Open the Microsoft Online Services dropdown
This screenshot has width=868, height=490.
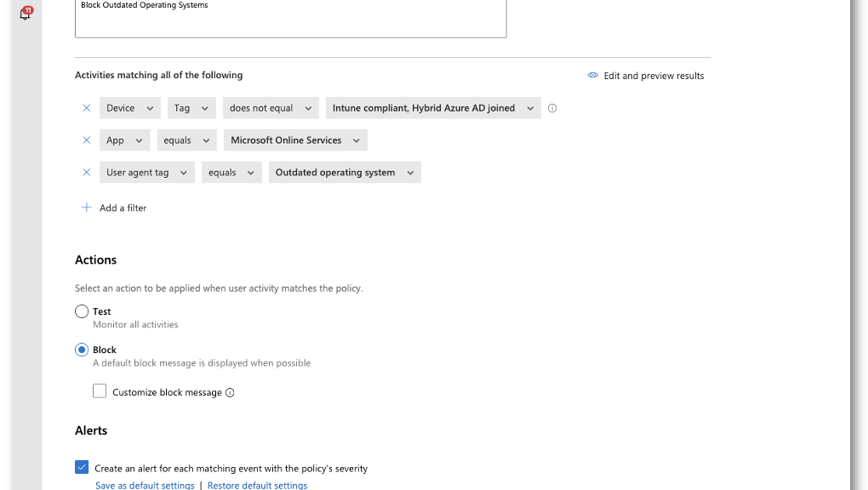click(x=295, y=140)
